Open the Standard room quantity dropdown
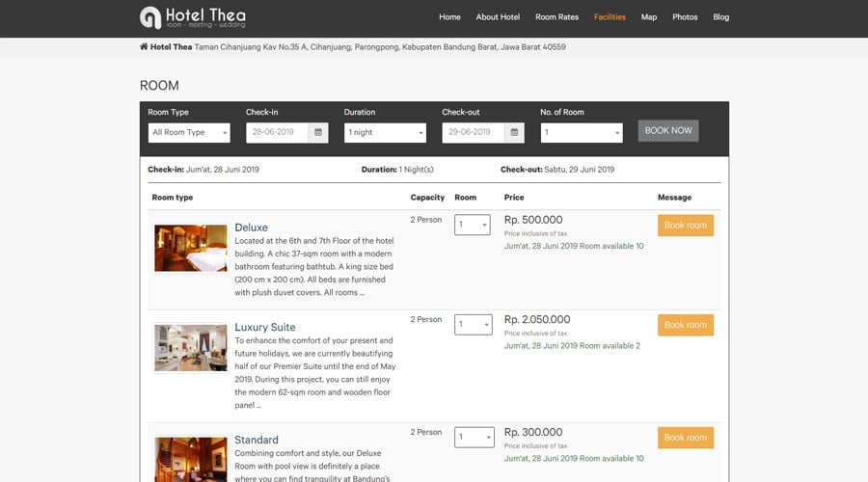Image resolution: width=868 pixels, height=482 pixels. pos(474,438)
